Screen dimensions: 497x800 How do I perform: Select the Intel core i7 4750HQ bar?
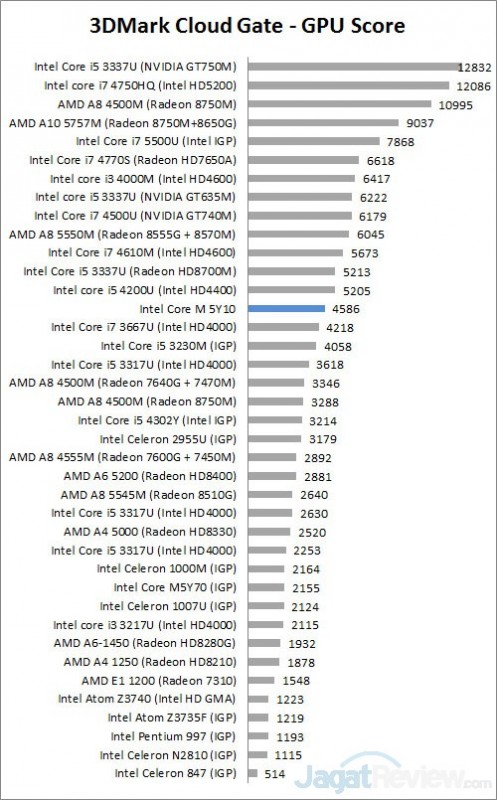tap(349, 85)
